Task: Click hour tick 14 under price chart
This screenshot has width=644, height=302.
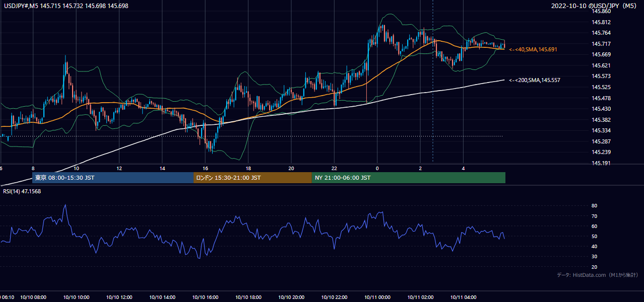Action: pyautogui.click(x=162, y=169)
